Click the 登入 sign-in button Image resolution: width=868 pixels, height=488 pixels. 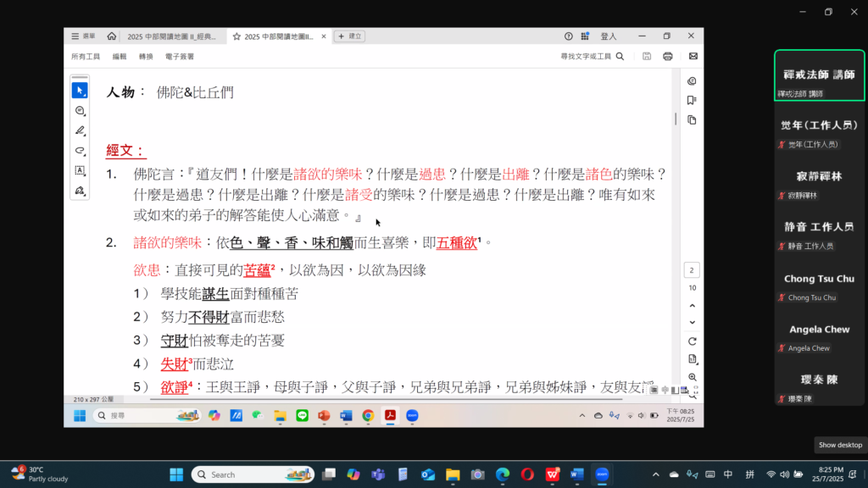point(609,36)
